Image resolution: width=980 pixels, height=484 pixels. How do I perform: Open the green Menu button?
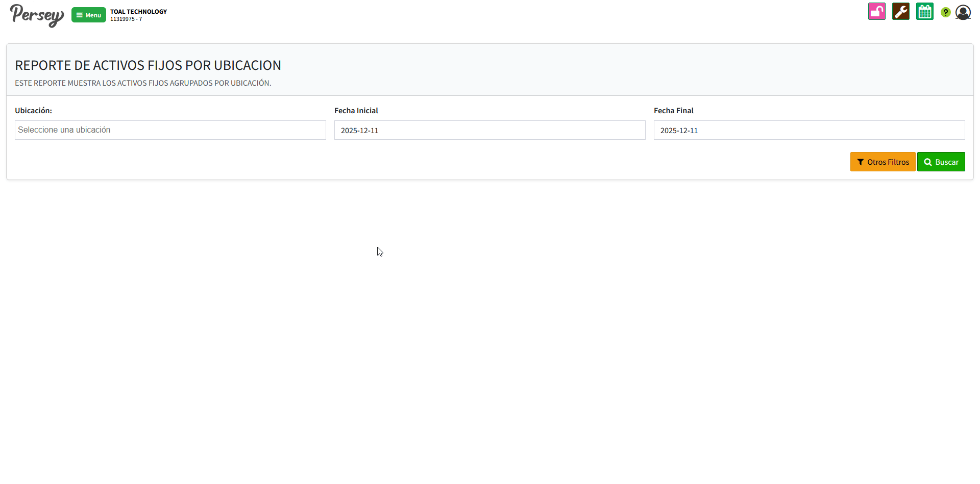coord(89,15)
